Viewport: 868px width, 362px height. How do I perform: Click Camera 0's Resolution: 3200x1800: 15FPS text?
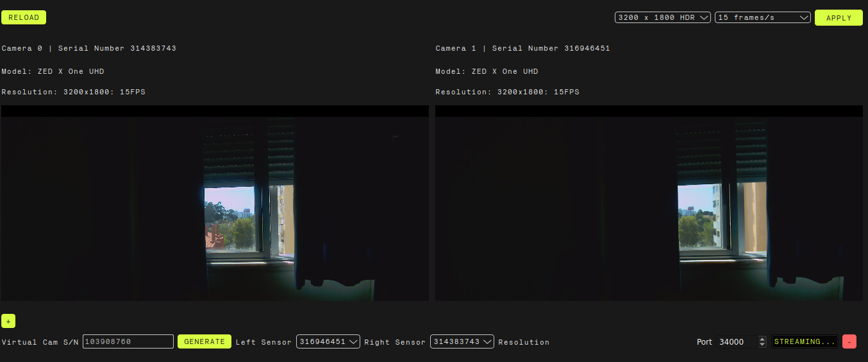pyautogui.click(x=74, y=92)
